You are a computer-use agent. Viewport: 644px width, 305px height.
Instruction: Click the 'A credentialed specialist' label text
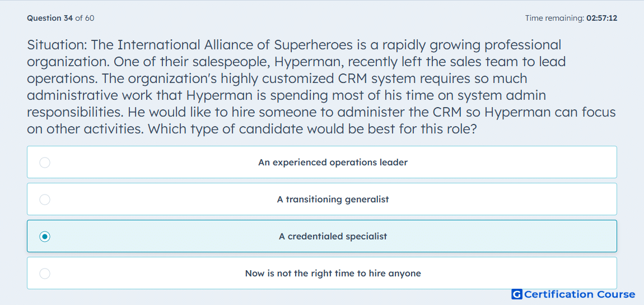(x=333, y=237)
